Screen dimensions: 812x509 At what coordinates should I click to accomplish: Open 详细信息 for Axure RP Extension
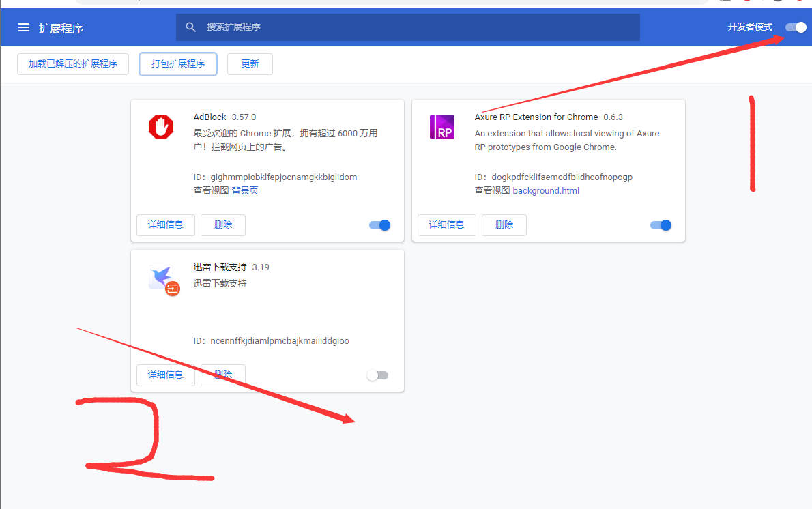[x=447, y=224]
